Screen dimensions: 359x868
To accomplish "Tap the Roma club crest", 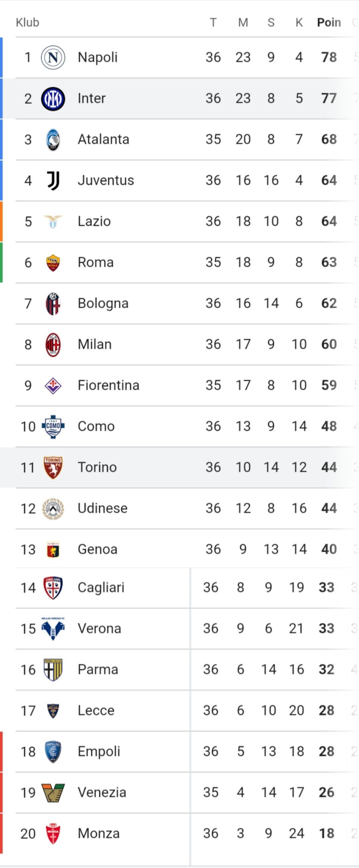I will click(x=53, y=263).
